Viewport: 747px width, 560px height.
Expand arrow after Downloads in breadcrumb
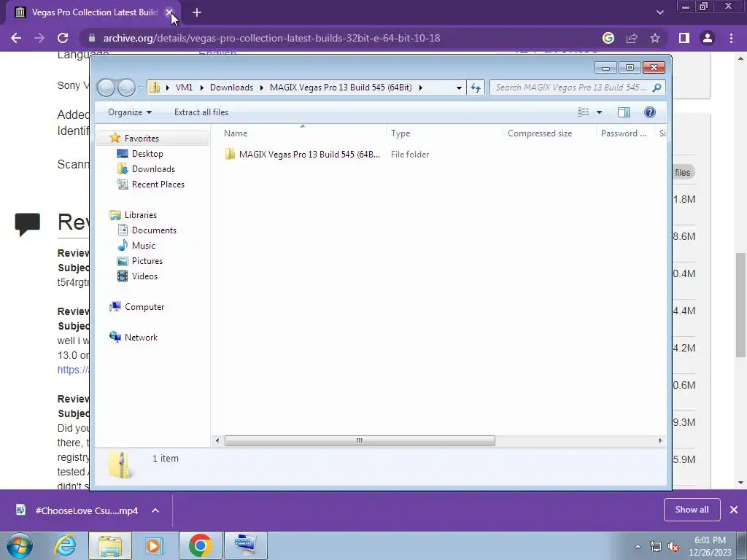[x=262, y=87]
